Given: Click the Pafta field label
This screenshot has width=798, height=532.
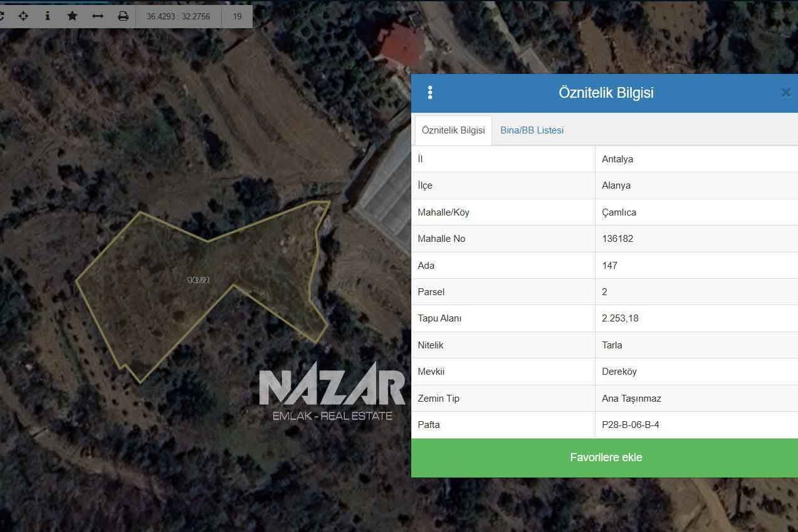Looking at the screenshot, I should 429,425.
